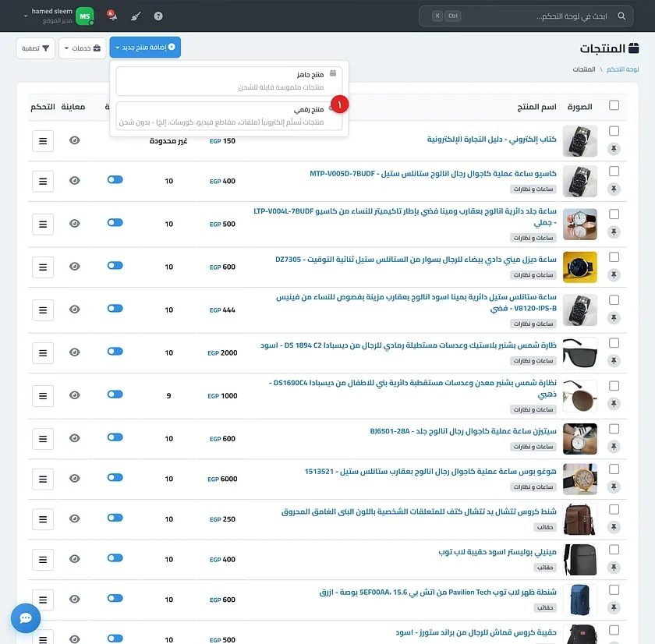This screenshot has width=655, height=644.
Task: Preview the Pavilion Tech backpack product
Action: [x=75, y=599]
